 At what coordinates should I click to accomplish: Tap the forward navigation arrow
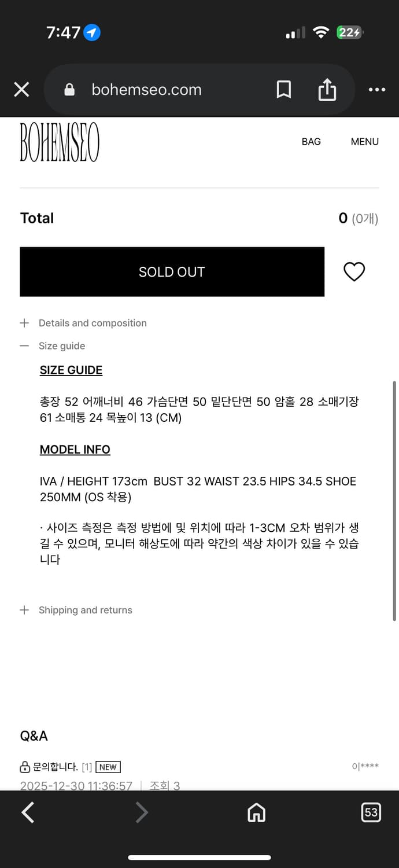pos(141,812)
